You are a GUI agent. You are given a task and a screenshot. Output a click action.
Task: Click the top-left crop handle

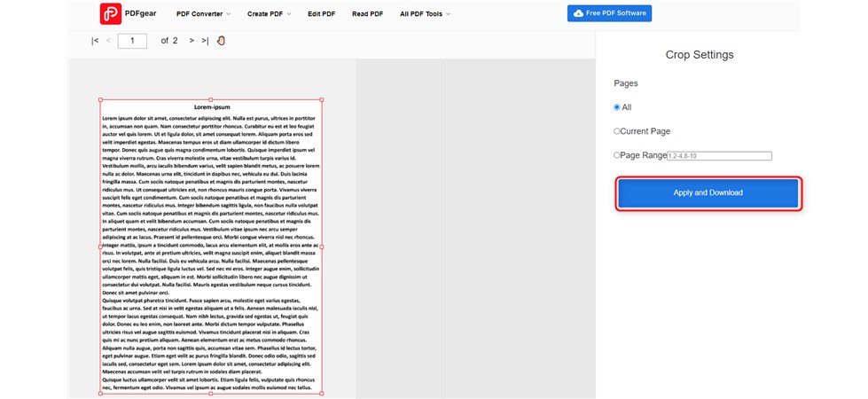(100, 100)
